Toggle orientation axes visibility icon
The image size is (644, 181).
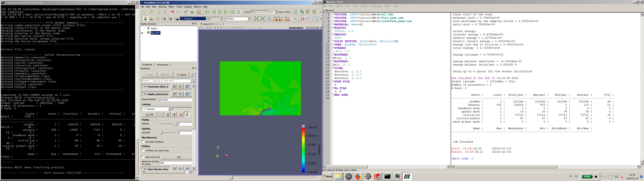(302, 19)
